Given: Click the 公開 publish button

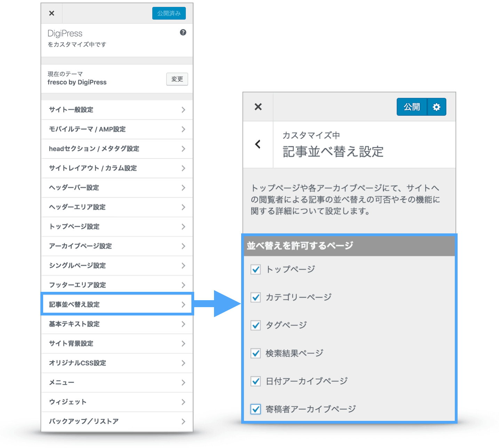Looking at the screenshot, I should point(412,107).
